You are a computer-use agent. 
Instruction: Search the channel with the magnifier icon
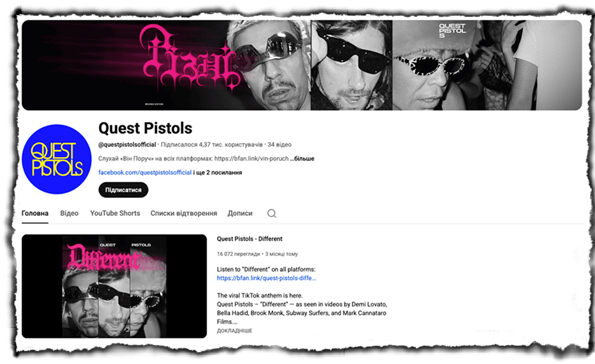[272, 213]
